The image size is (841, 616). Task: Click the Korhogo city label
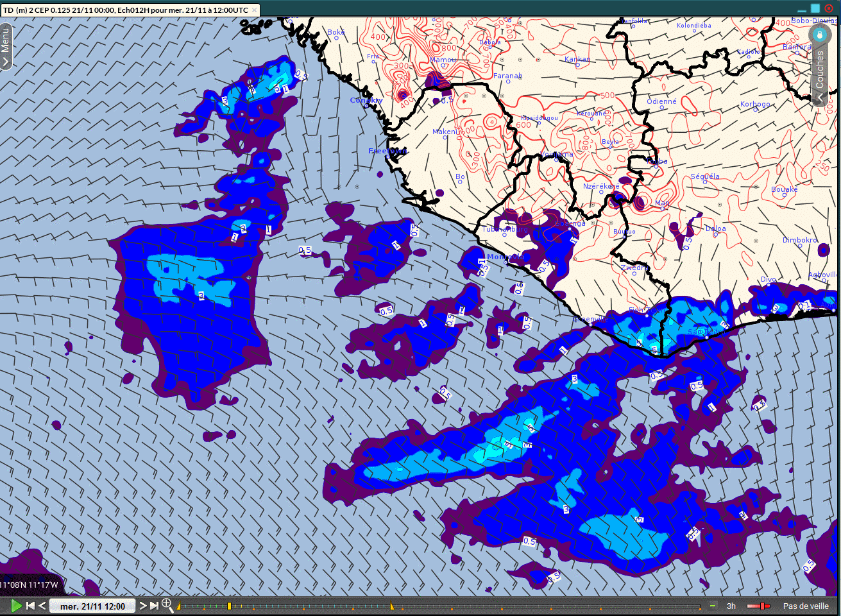pos(755,104)
